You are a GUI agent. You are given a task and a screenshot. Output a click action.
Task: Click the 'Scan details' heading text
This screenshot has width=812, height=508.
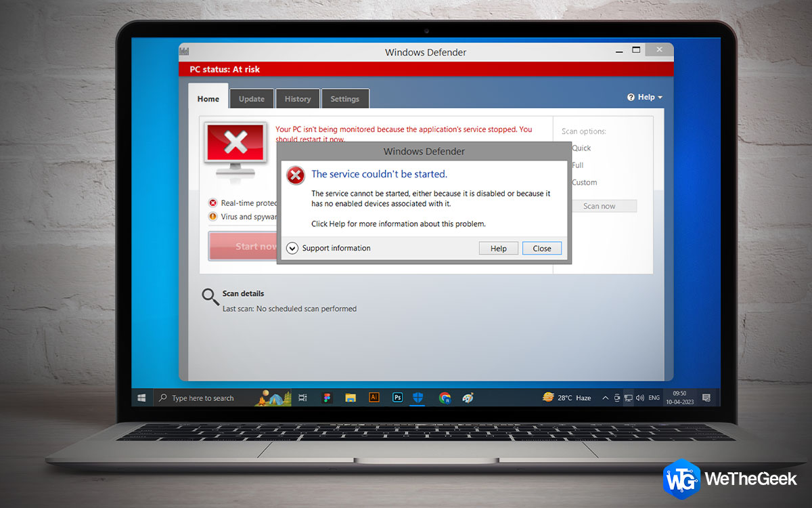pos(243,293)
